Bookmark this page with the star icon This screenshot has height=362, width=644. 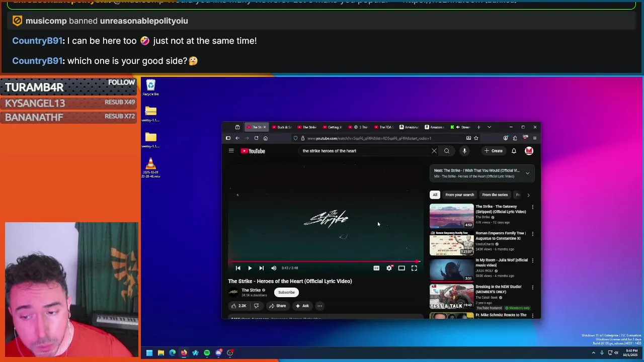click(476, 138)
